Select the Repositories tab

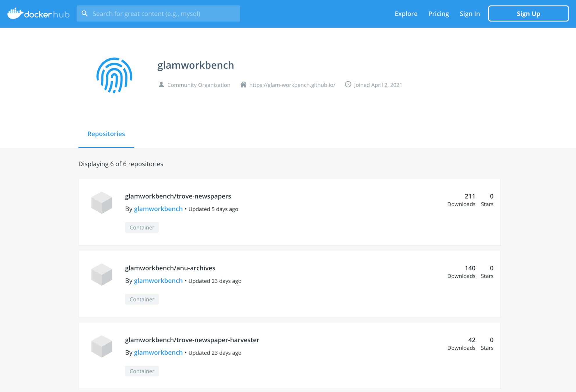[x=106, y=134]
